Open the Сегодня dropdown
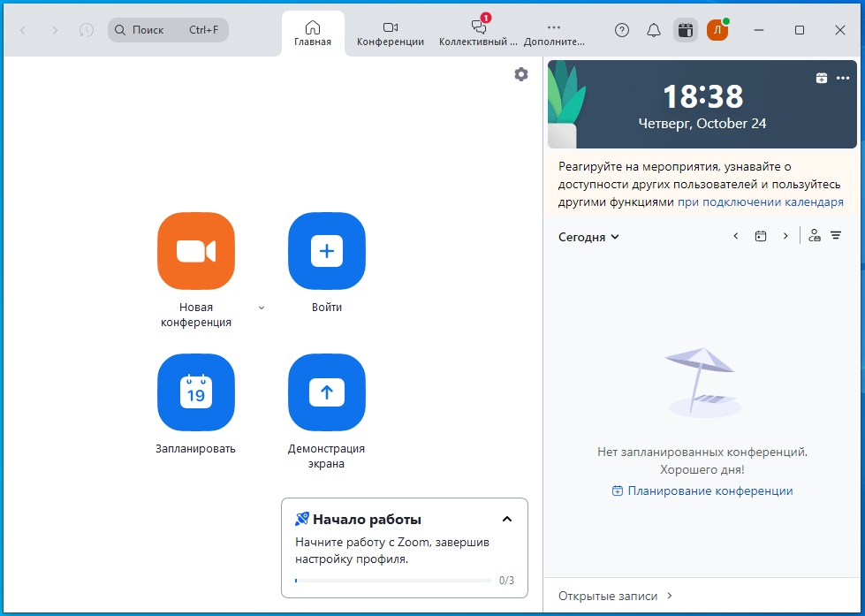This screenshot has width=865, height=616. (588, 237)
